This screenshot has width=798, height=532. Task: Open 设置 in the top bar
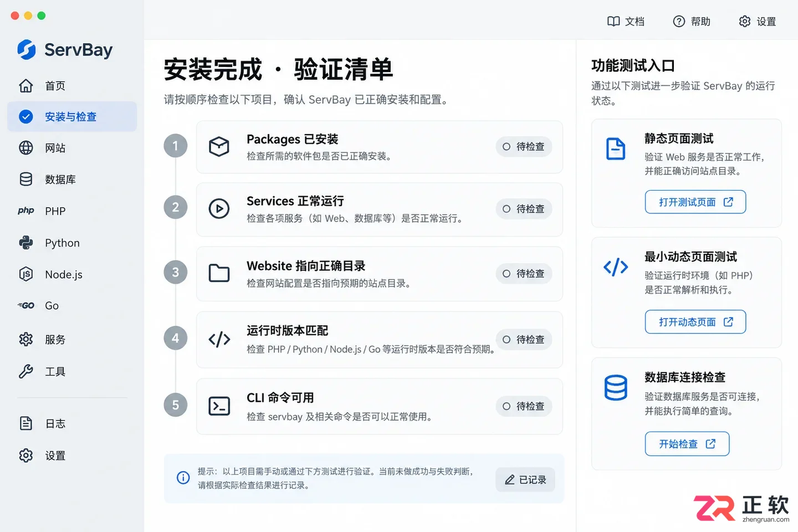(x=758, y=22)
